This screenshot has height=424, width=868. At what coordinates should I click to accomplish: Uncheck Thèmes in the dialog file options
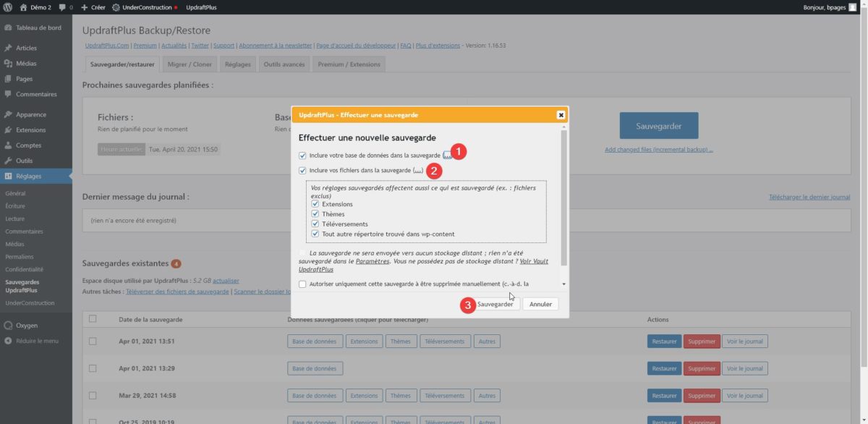[315, 214]
